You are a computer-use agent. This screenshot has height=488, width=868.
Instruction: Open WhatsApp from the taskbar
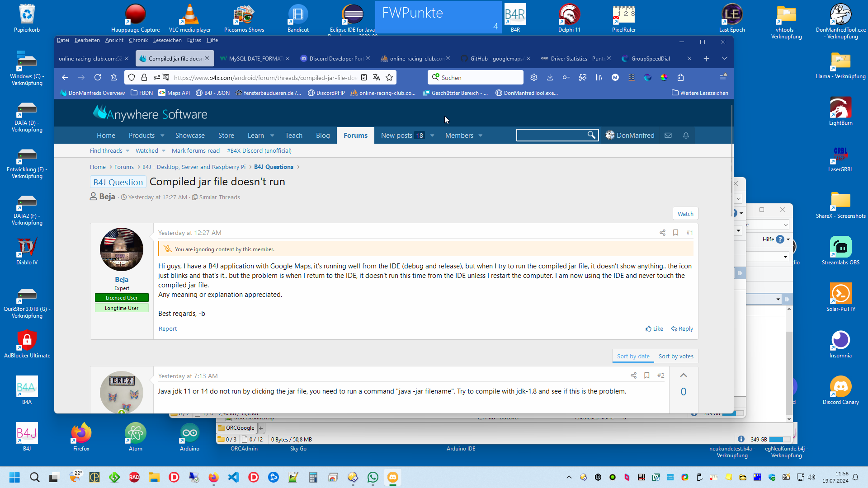373,477
